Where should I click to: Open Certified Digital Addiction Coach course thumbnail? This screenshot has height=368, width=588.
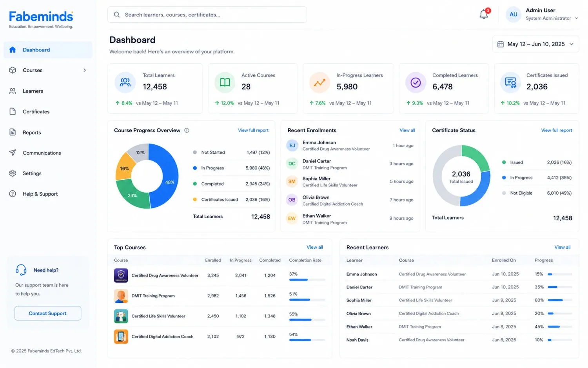point(121,337)
